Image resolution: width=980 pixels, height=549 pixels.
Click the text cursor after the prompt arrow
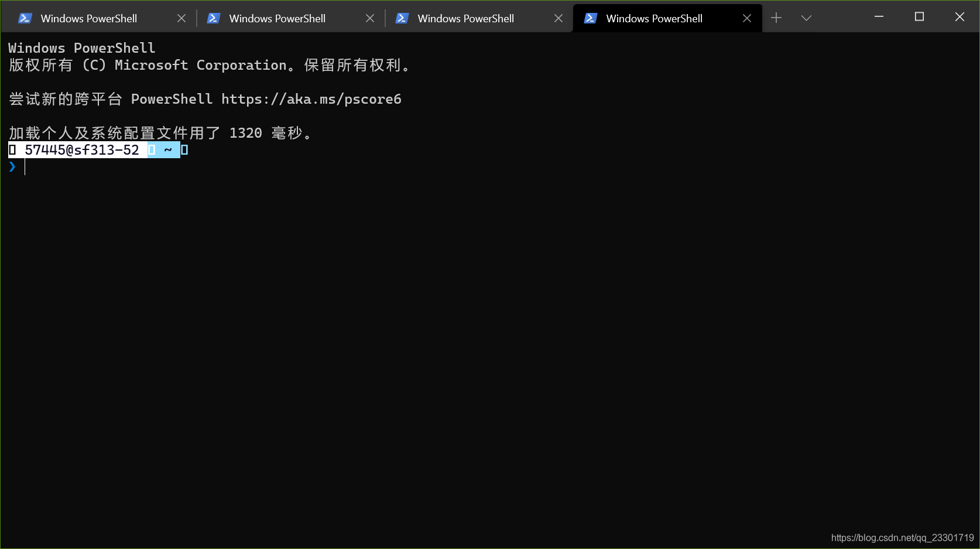point(25,167)
